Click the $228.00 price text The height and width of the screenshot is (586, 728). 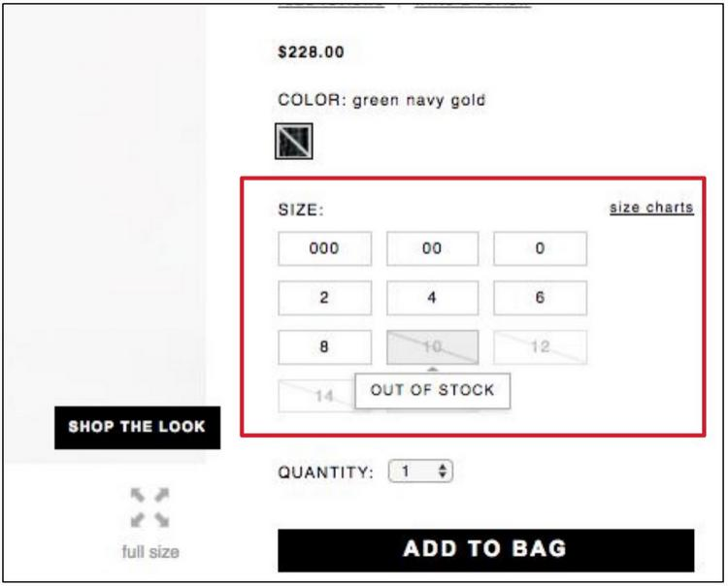[x=311, y=52]
